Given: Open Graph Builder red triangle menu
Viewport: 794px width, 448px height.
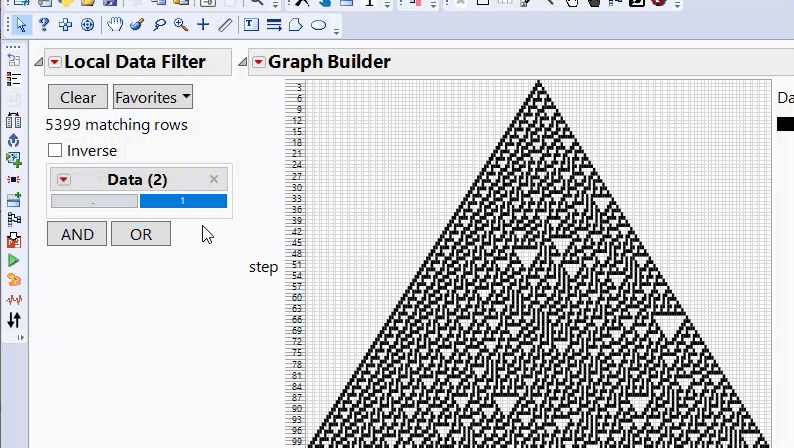Looking at the screenshot, I should click(259, 62).
